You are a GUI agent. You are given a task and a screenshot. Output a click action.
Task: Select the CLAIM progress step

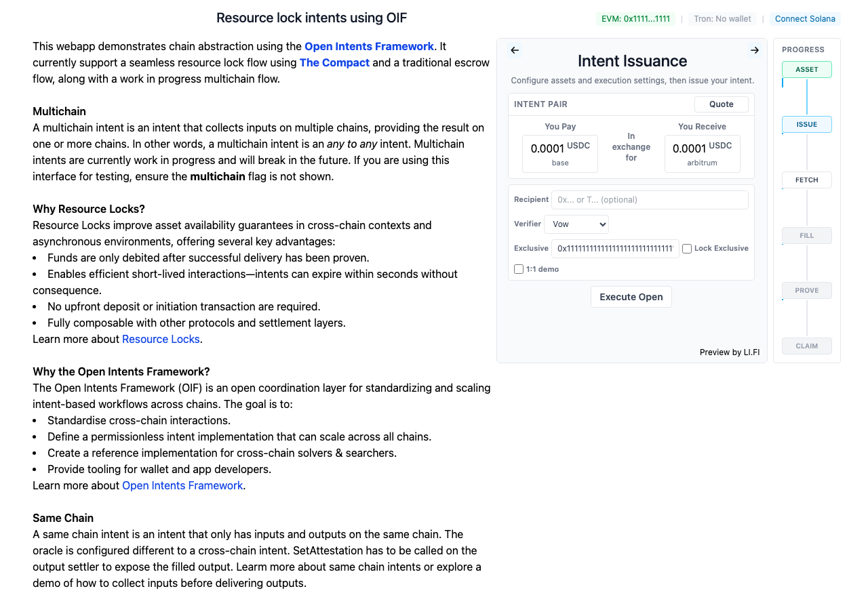807,346
